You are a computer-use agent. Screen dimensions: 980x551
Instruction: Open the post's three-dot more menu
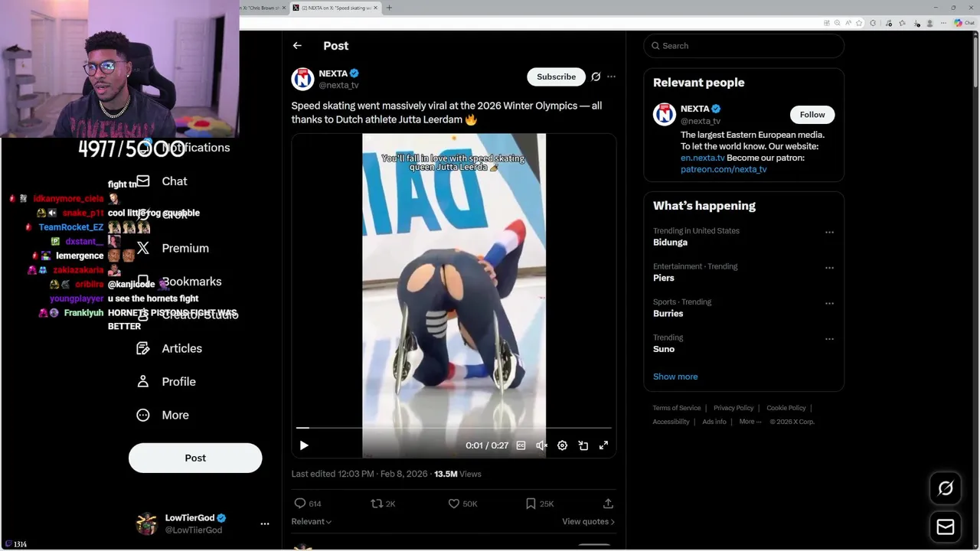[611, 77]
